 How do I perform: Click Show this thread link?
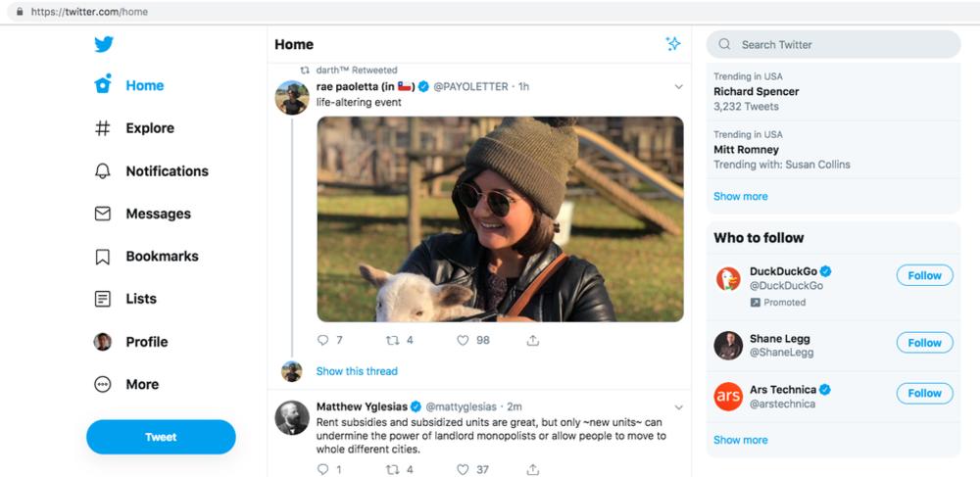[357, 371]
